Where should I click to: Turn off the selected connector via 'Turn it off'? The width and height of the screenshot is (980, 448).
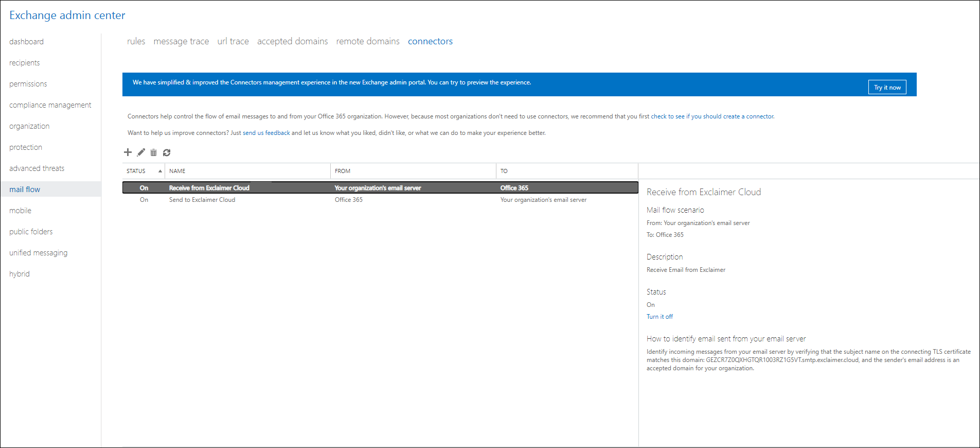(660, 317)
